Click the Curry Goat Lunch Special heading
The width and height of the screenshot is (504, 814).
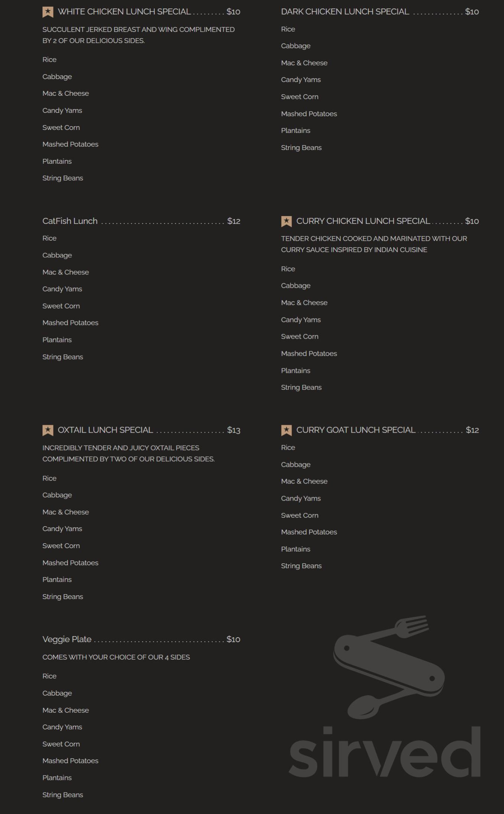[355, 430]
